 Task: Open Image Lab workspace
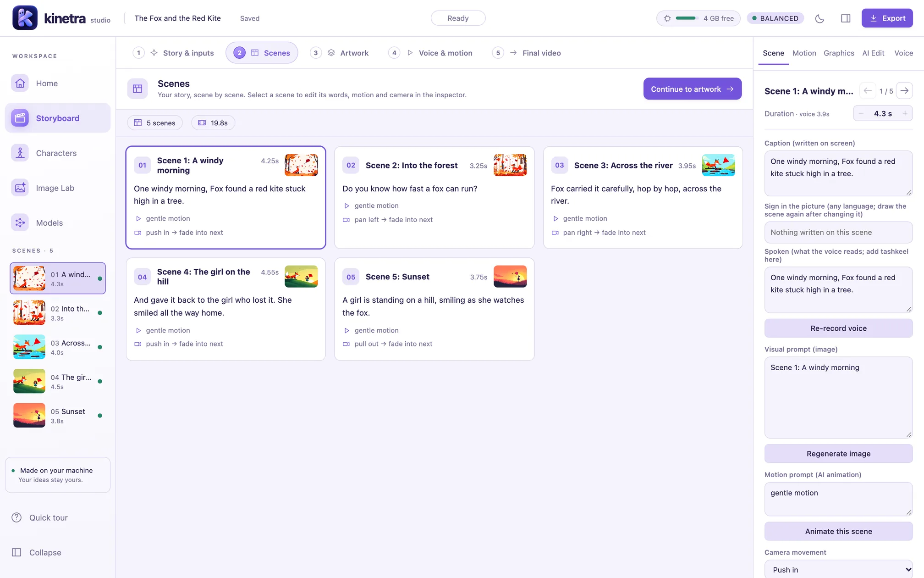[x=58, y=188]
